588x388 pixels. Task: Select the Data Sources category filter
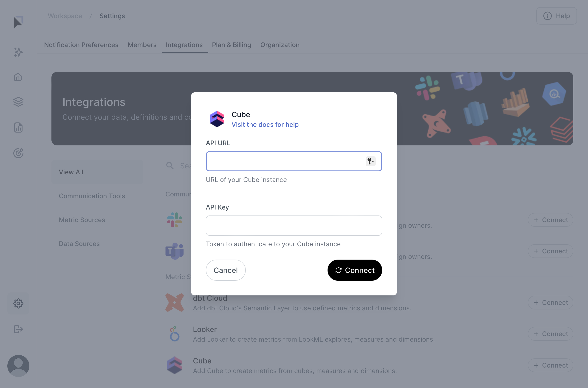pyautogui.click(x=79, y=244)
